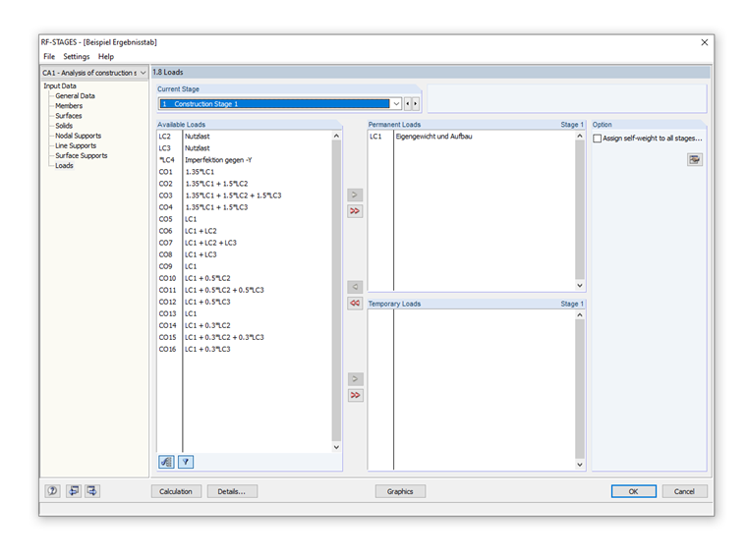Select LC3 Nutzlast in Available Loads

point(245,148)
